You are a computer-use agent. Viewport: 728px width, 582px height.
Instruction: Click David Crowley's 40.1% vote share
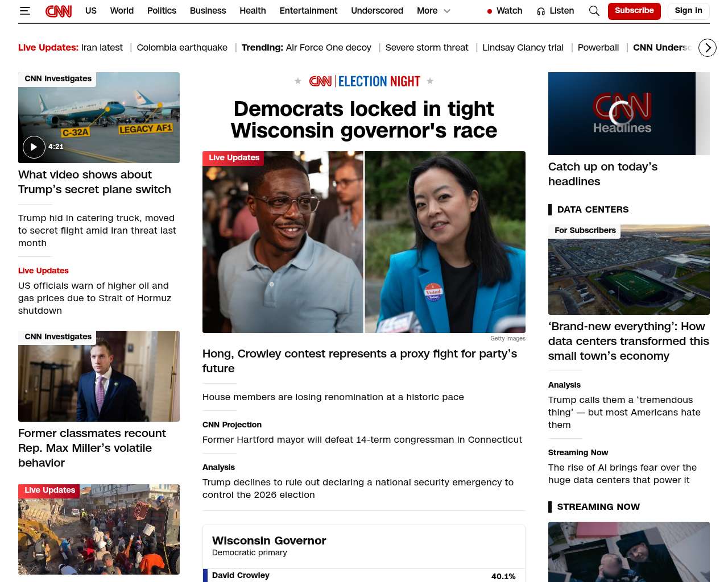(x=503, y=576)
